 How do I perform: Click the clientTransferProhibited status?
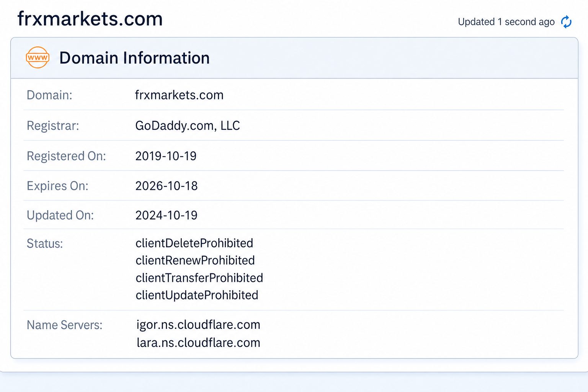coord(199,278)
